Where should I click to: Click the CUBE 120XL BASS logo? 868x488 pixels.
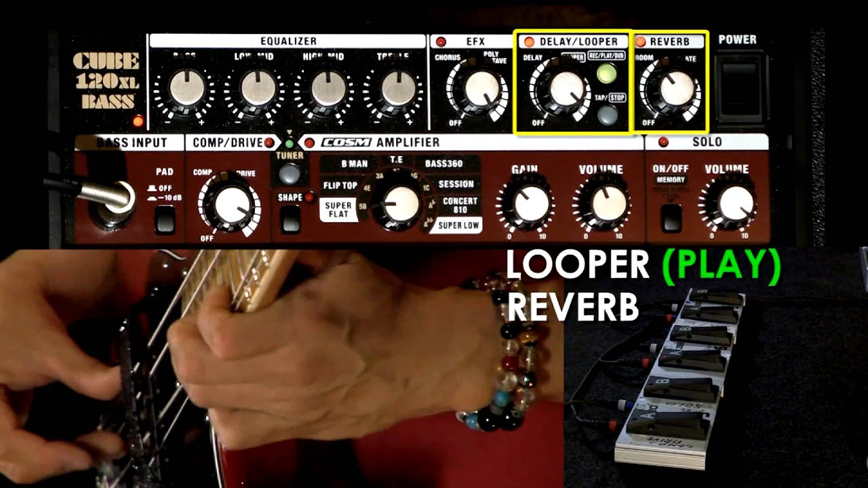click(x=104, y=81)
